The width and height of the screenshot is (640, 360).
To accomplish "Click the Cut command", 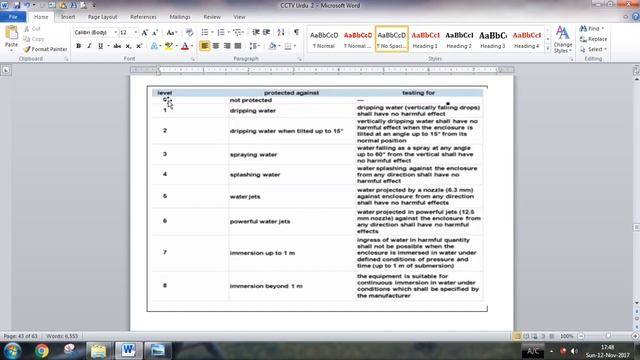I will pyautogui.click(x=32, y=29).
